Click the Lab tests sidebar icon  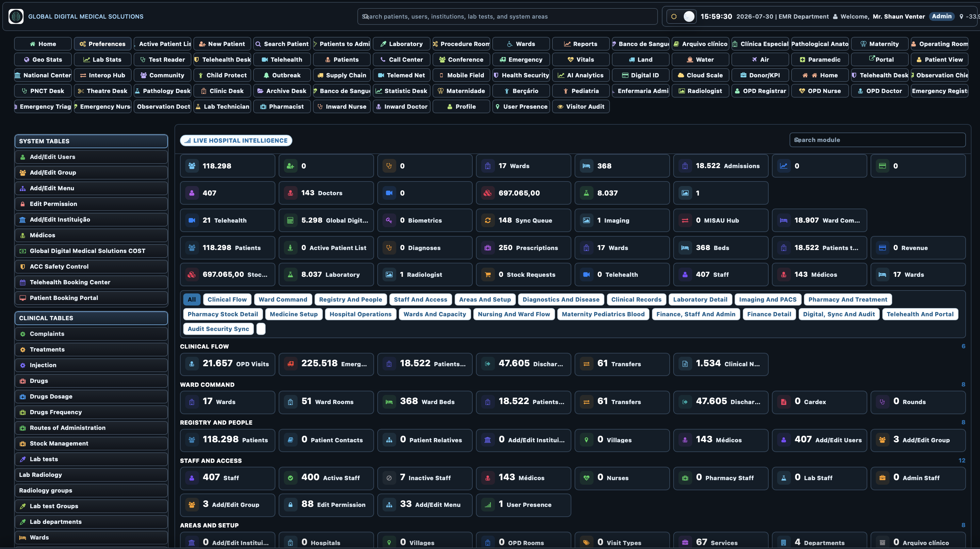tap(23, 459)
